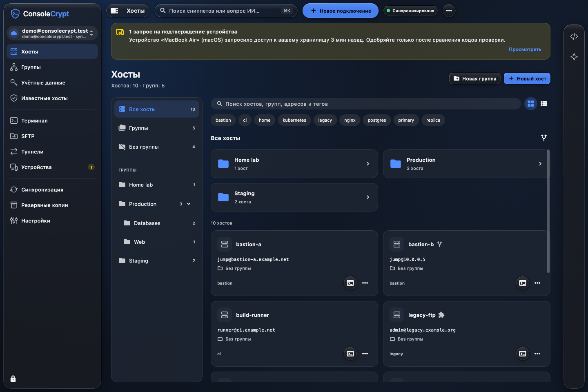This screenshot has width=588, height=392.
Task: Click the device alert icon in banner
Action: (x=120, y=32)
